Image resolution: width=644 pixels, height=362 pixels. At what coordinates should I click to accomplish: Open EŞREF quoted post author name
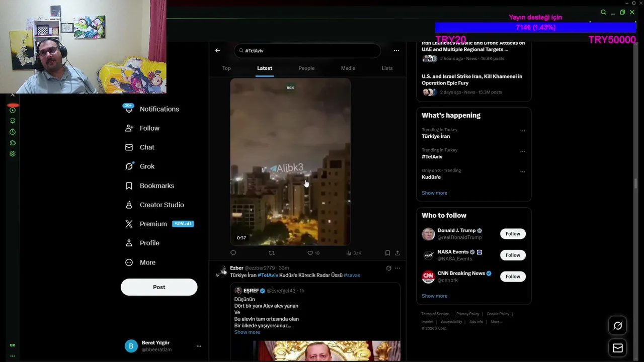tap(251, 291)
